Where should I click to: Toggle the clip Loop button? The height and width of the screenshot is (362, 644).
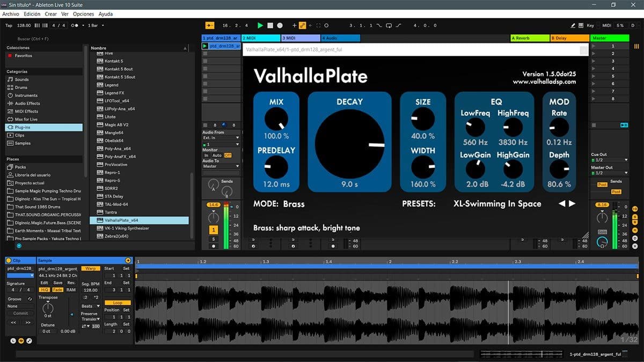(x=118, y=302)
